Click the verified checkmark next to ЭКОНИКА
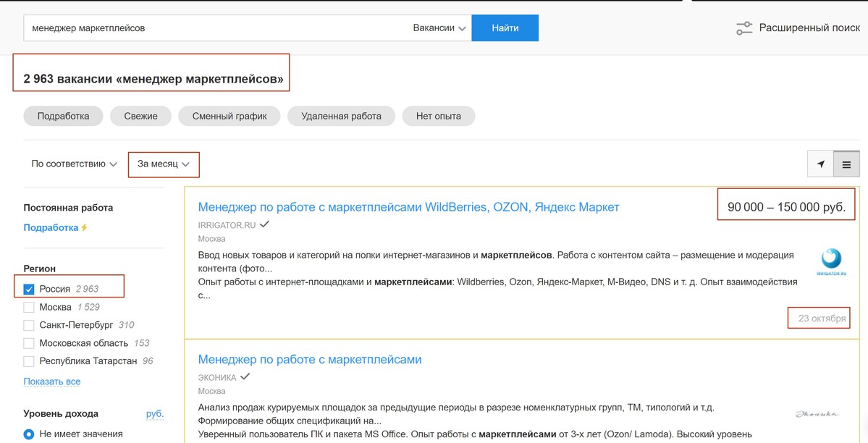The image size is (868, 443). click(x=245, y=376)
